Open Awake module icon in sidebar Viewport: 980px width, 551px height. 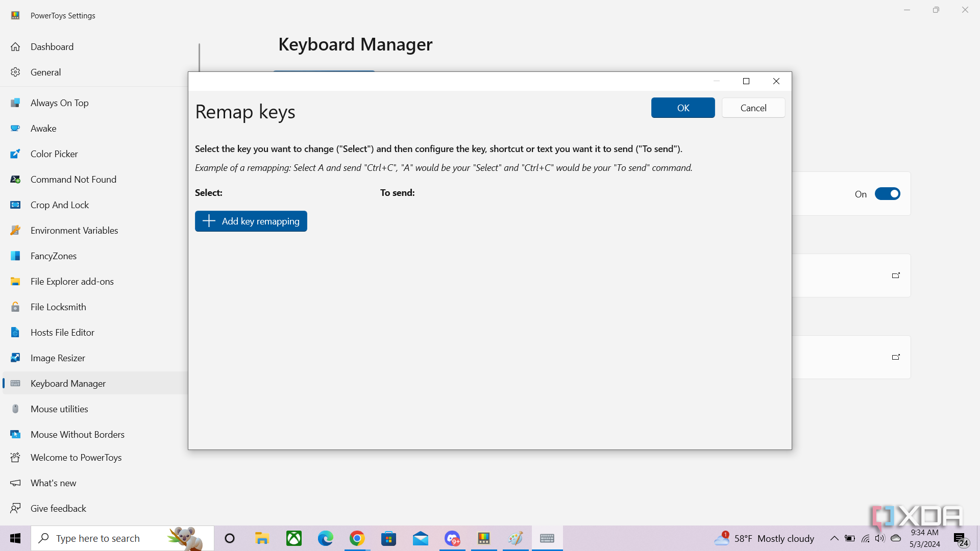click(x=15, y=128)
